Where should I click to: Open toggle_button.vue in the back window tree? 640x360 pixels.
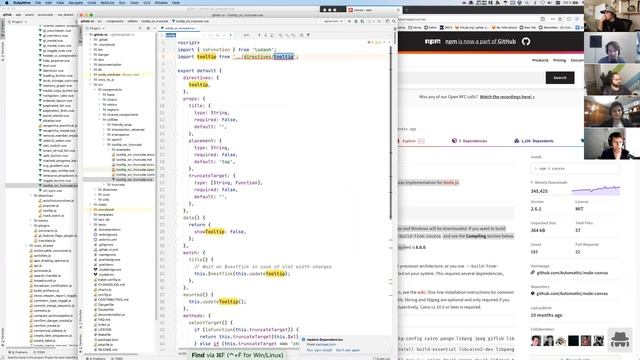coord(56,180)
